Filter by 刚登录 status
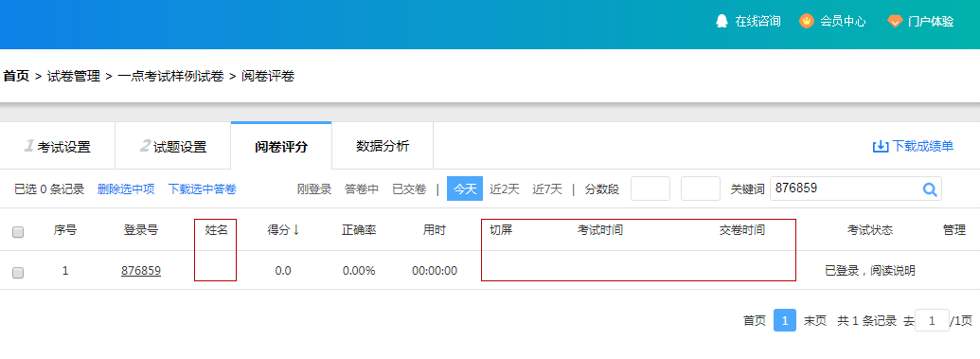The image size is (980, 359). coord(314,188)
